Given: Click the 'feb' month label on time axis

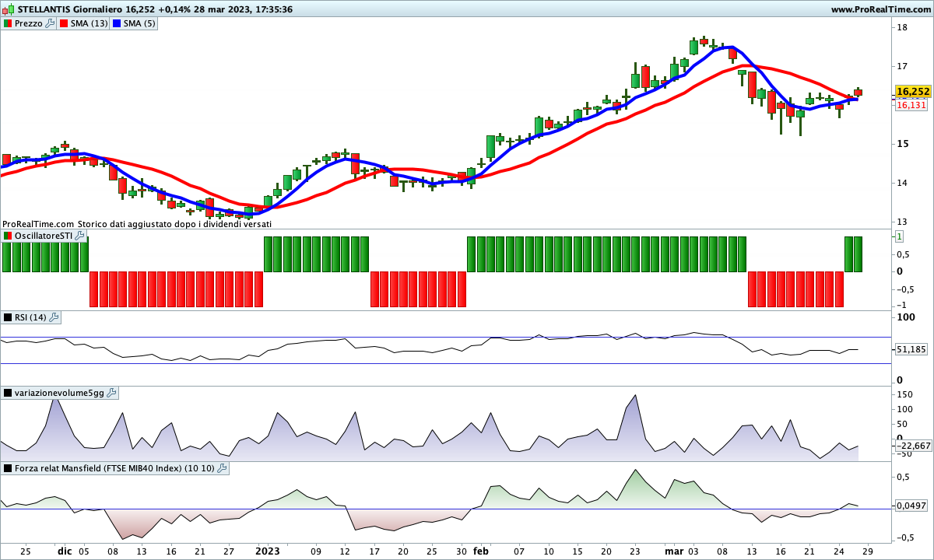Looking at the screenshot, I should point(481,551).
